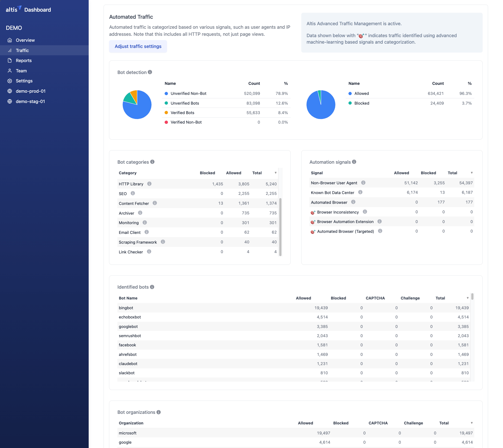Click the Identified bots table scrollbar
The width and height of the screenshot is (503, 448).
(x=472, y=296)
